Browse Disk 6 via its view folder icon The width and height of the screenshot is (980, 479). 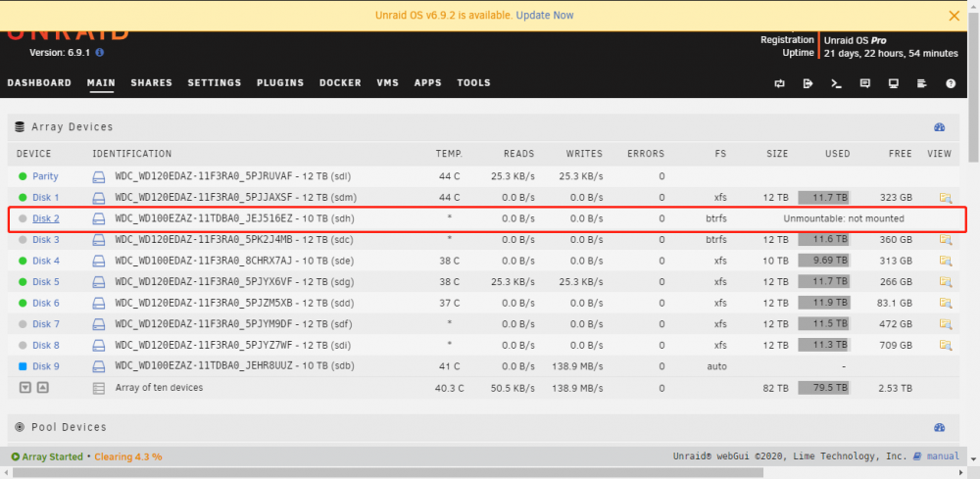point(946,304)
